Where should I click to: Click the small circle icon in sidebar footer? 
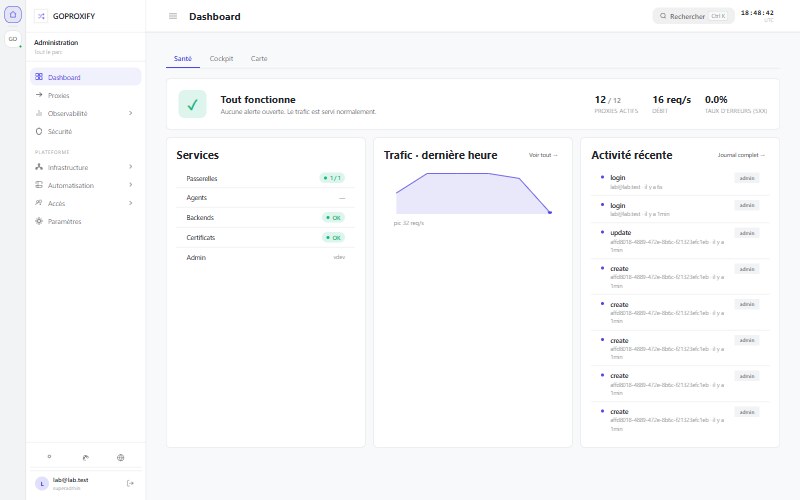[x=49, y=457]
